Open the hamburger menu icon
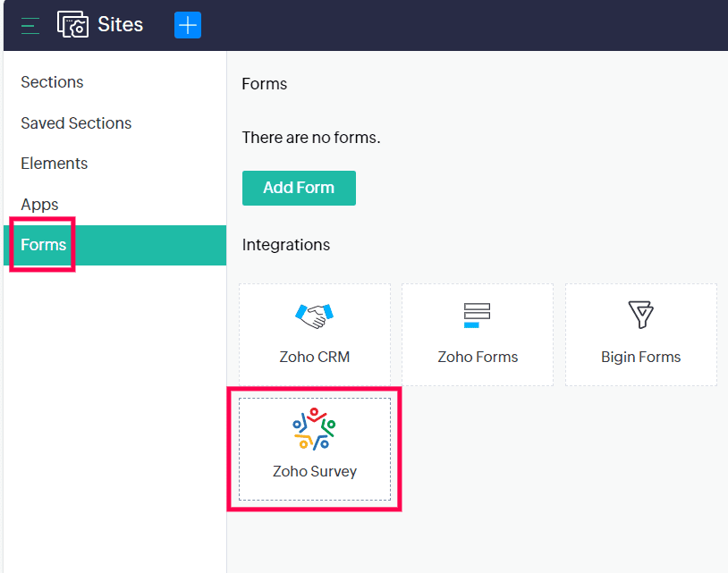This screenshot has width=728, height=573. pos(30,26)
